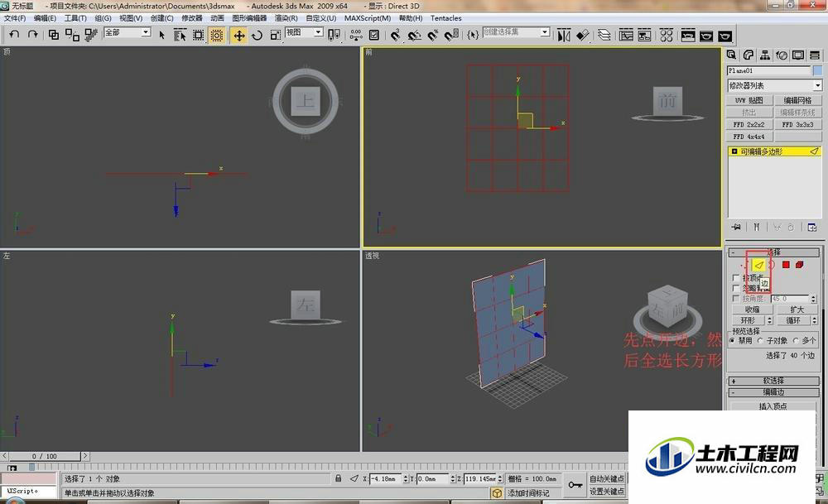The width and height of the screenshot is (828, 504).
Task: Toggle Keyboard Shortcut Override icon
Action: click(374, 36)
